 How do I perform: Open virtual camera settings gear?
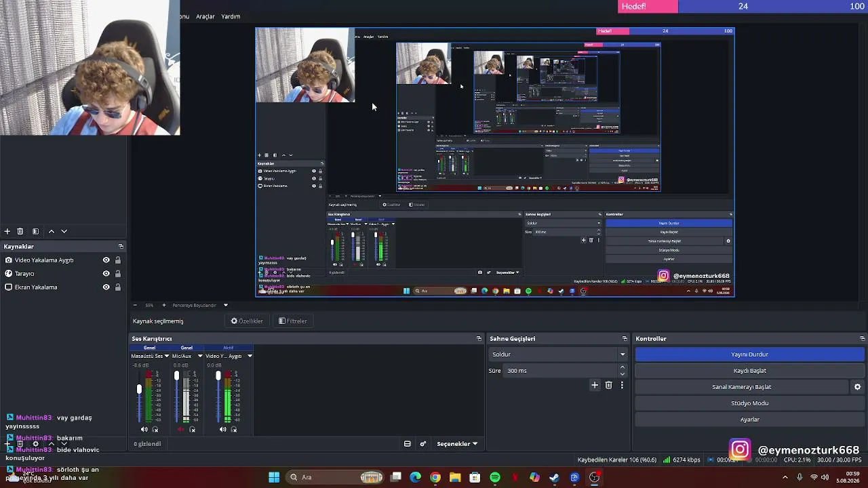(857, 387)
